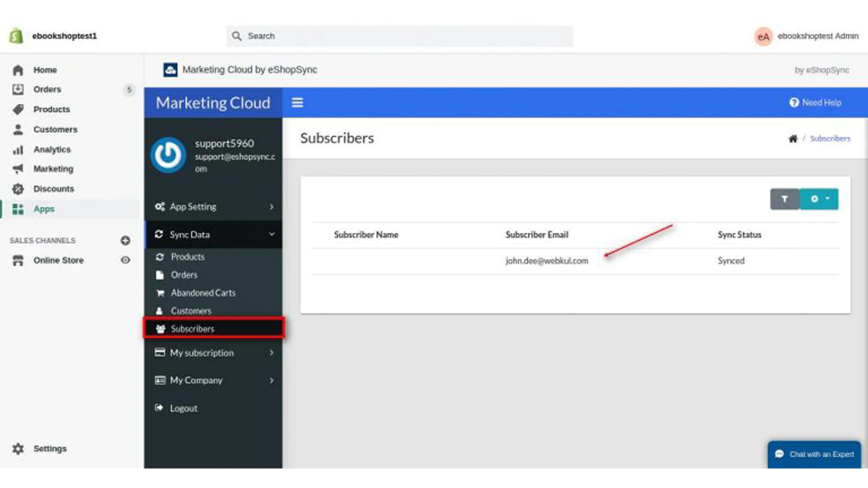Viewport: 868px width, 488px height.
Task: Go to Customers in Shopify navigation
Action: [55, 130]
